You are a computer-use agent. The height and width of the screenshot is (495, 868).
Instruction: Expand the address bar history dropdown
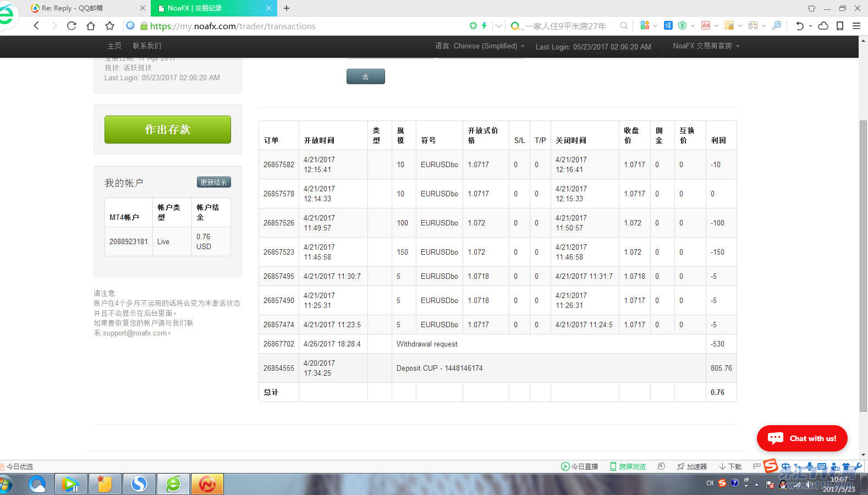tap(499, 26)
